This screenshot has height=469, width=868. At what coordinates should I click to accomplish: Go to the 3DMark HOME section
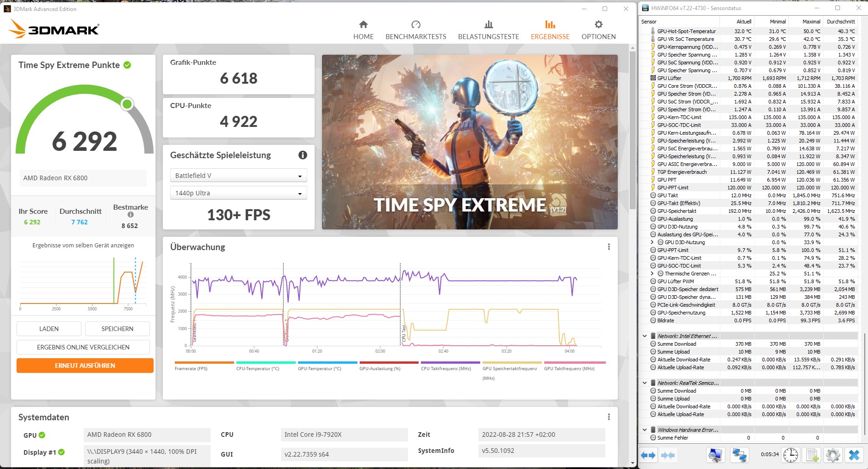point(363,30)
